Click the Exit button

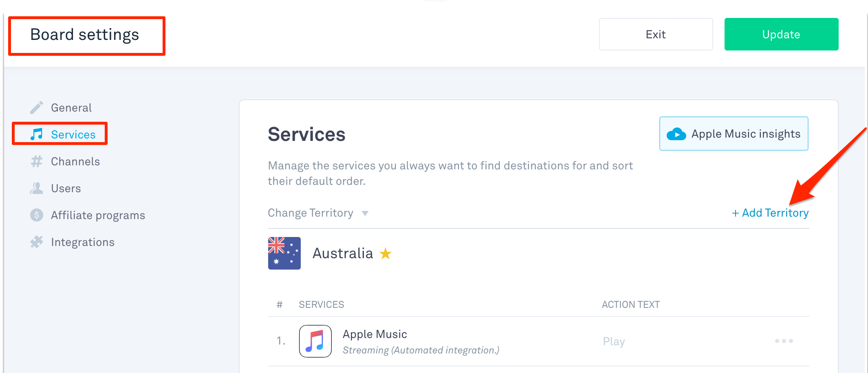point(656,34)
